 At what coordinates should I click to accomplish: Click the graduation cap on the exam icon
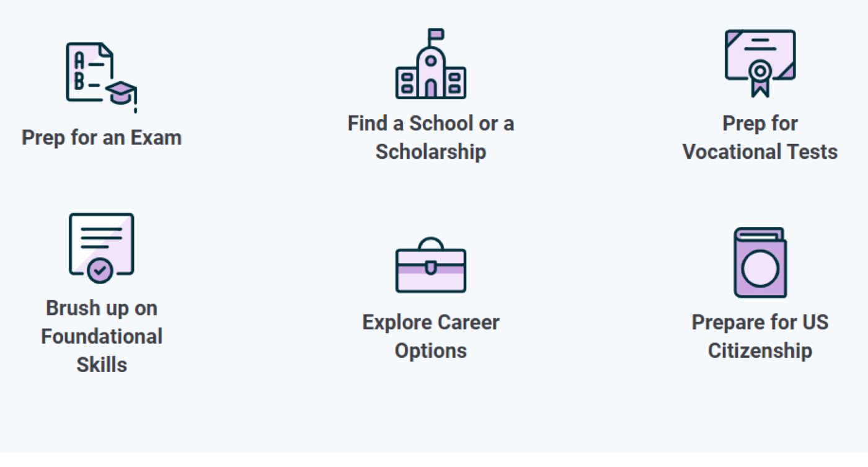[122, 90]
